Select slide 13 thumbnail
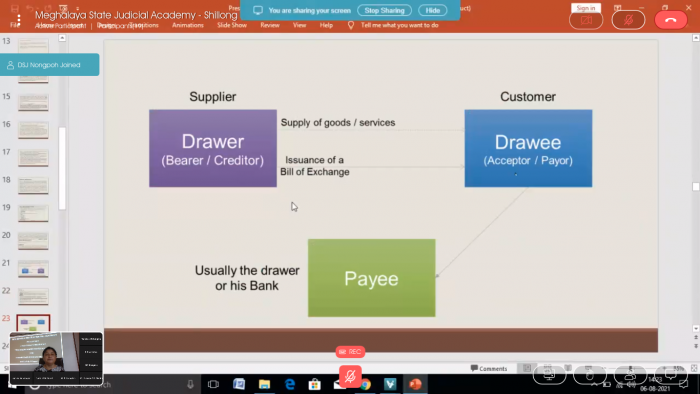The image size is (700, 394). (x=33, y=45)
